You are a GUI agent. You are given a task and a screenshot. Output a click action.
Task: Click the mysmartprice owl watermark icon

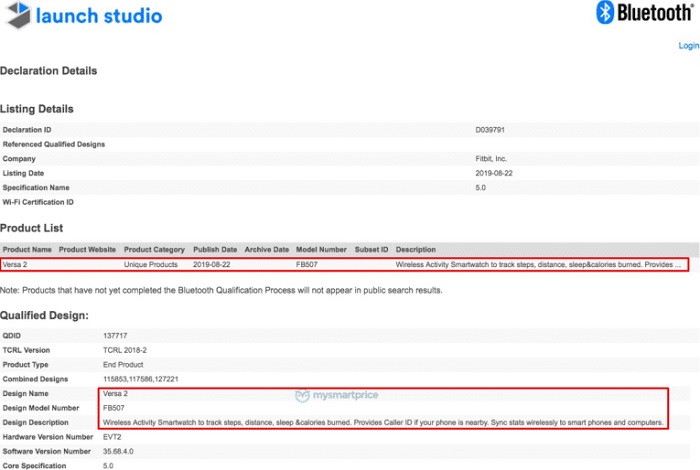pyautogui.click(x=302, y=395)
